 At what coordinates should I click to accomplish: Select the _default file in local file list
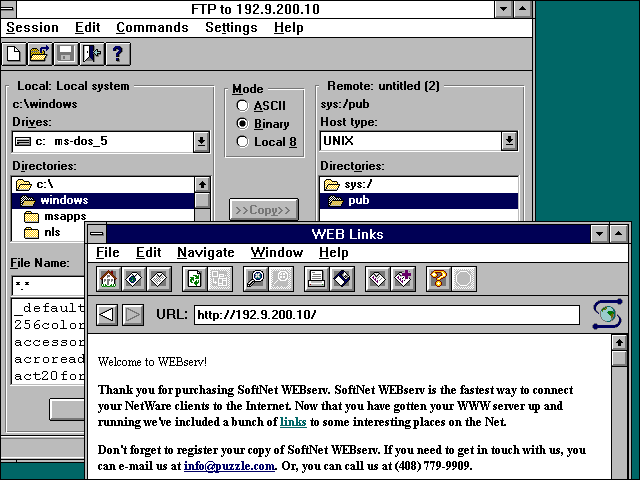49,308
